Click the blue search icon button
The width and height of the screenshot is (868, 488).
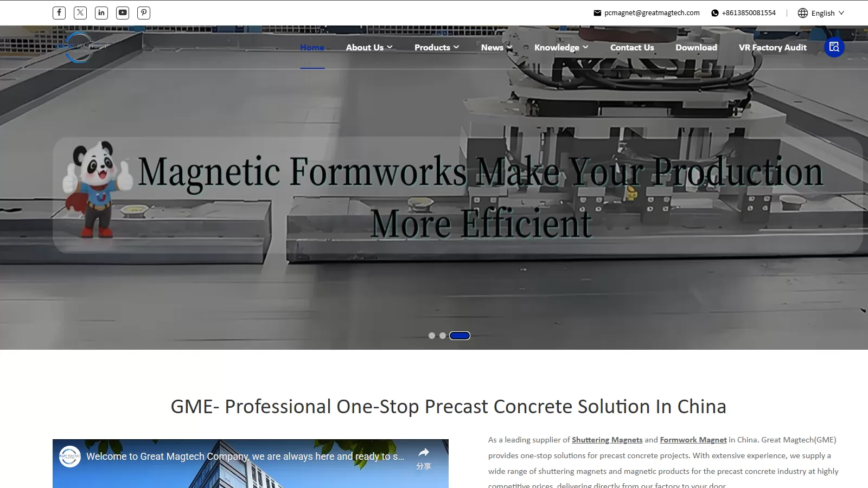tap(834, 47)
